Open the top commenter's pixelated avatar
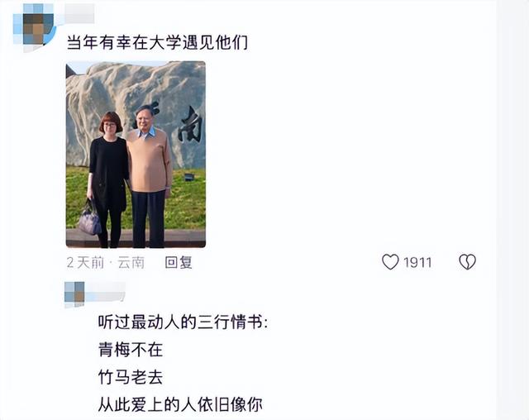Viewport: 529px width, 420px height. (x=35, y=27)
